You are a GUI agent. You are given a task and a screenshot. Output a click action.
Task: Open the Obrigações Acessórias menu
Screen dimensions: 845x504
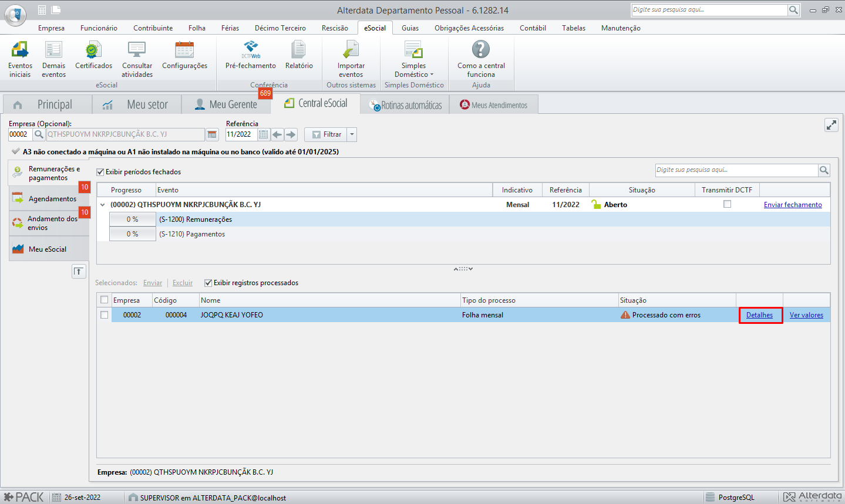click(469, 28)
